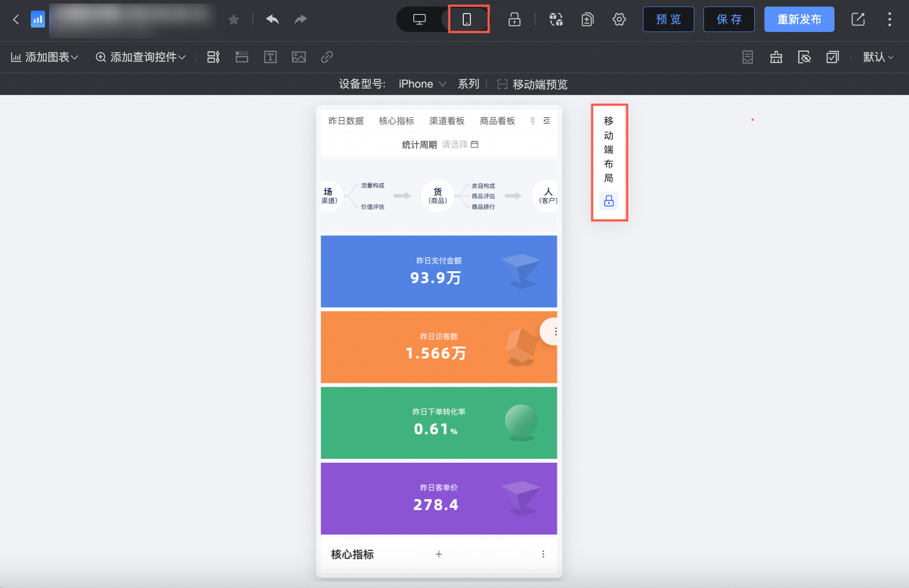Image resolution: width=909 pixels, height=588 pixels.
Task: Open dashboard settings gear
Action: [x=619, y=19]
